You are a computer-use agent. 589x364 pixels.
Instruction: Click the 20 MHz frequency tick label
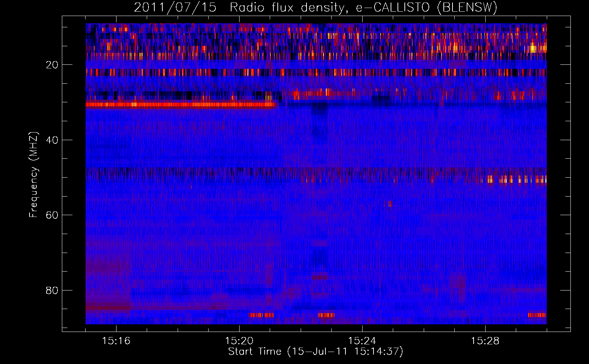click(52, 65)
